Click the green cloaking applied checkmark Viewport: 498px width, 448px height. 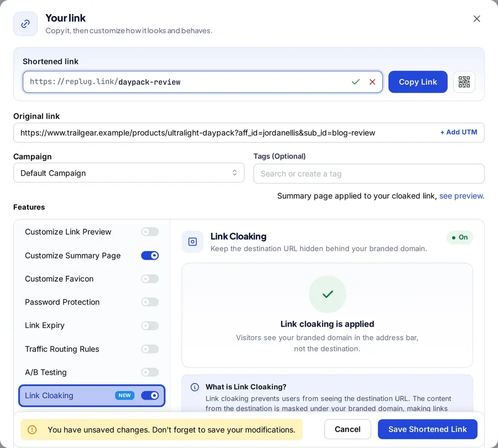(x=327, y=295)
